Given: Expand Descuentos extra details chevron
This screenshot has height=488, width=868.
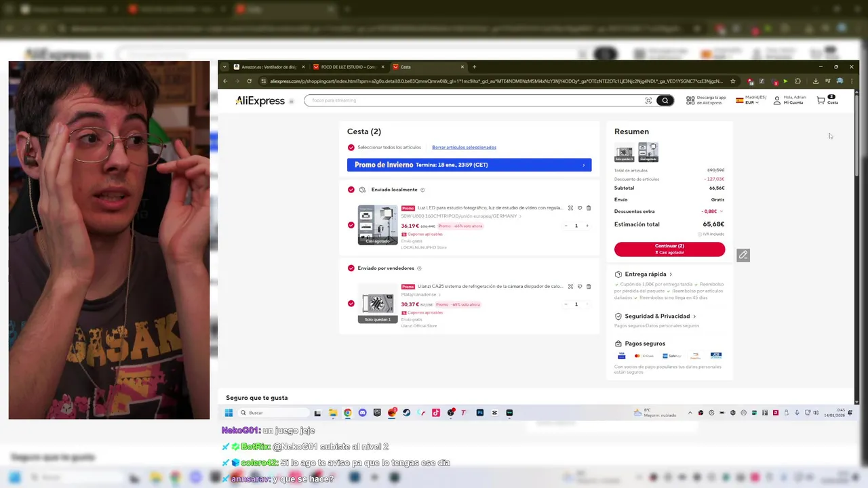Looking at the screenshot, I should tap(721, 211).
